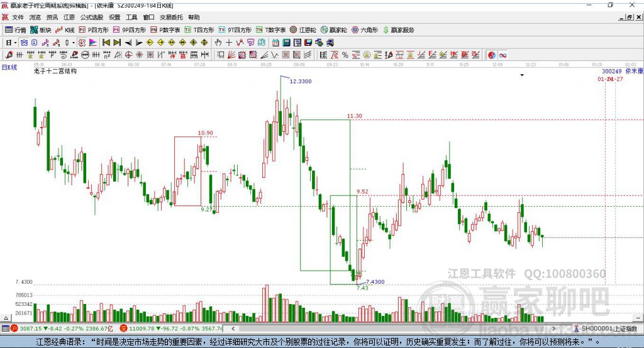The image size is (644, 348).
Task: Open the 资讯 menu
Action: click(x=52, y=17)
